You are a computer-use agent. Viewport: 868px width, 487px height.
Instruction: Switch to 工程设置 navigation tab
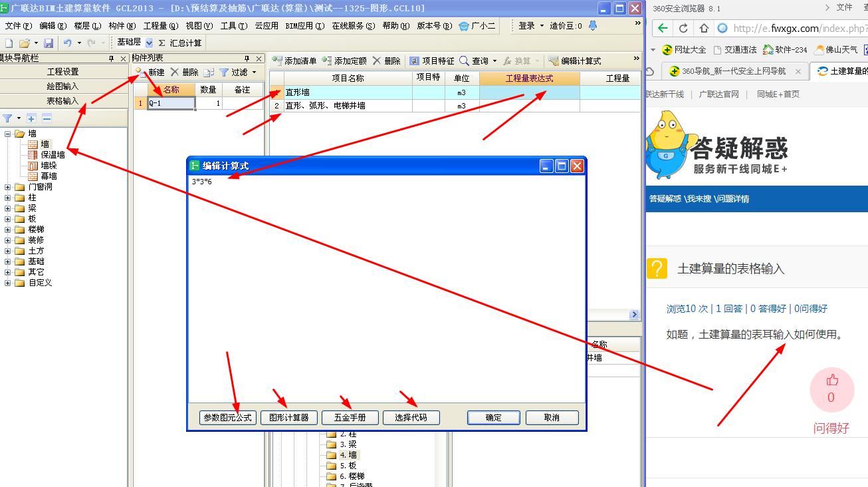tap(63, 71)
